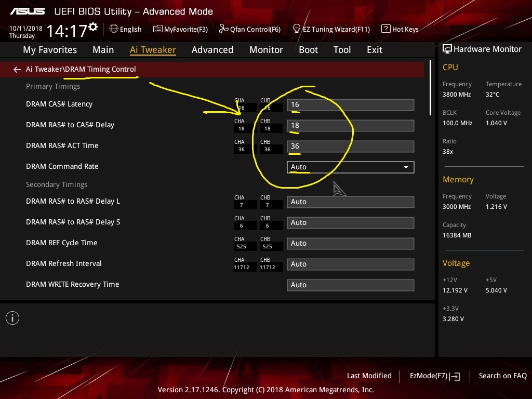The width and height of the screenshot is (532, 399).
Task: Launch EZ Tuning Wizard lightbulb icon
Action: 296,29
